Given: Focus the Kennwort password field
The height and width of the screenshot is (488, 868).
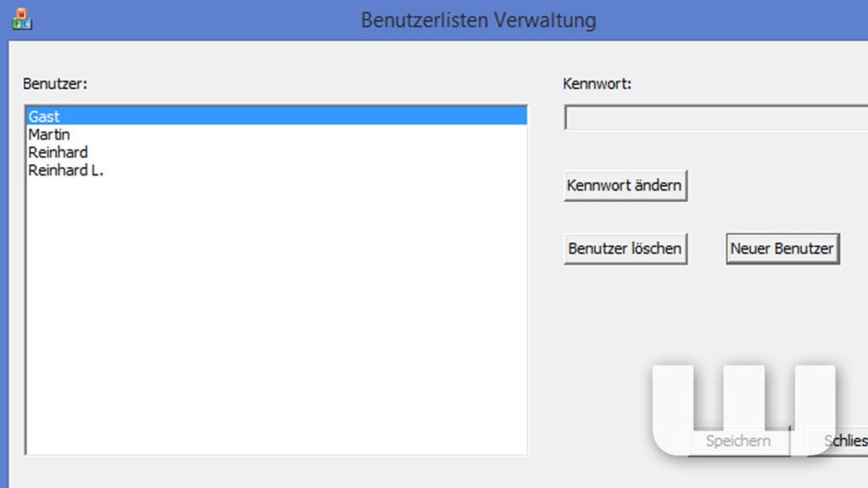Looking at the screenshot, I should (715, 117).
